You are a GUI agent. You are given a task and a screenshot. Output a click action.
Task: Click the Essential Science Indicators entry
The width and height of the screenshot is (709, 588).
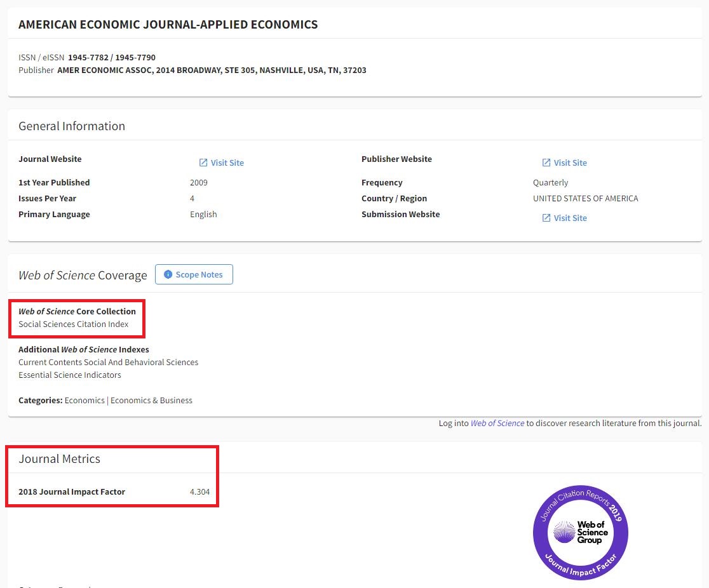(69, 375)
